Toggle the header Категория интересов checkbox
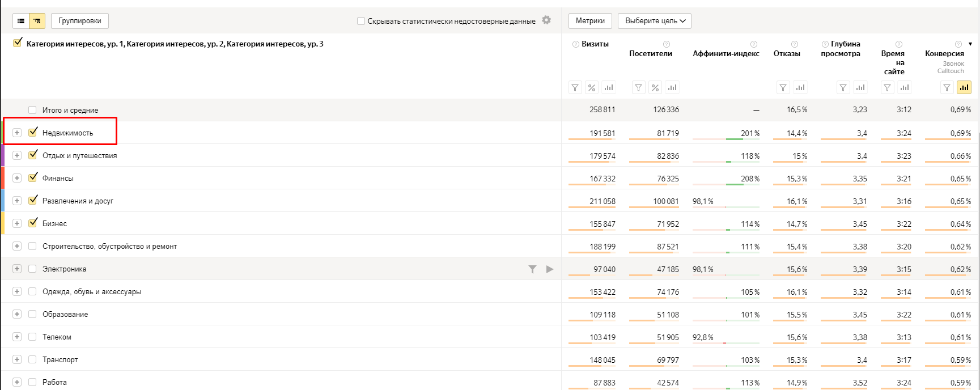 18,43
